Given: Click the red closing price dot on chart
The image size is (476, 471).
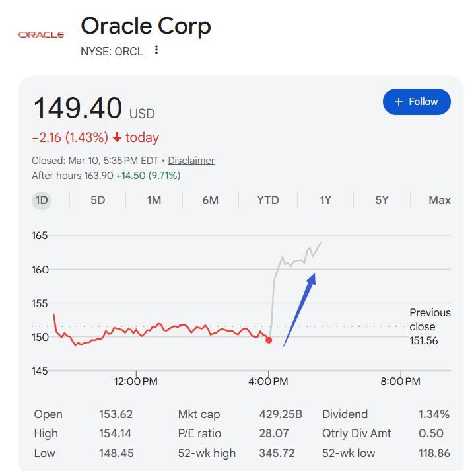Looking at the screenshot, I should pos(269,340).
